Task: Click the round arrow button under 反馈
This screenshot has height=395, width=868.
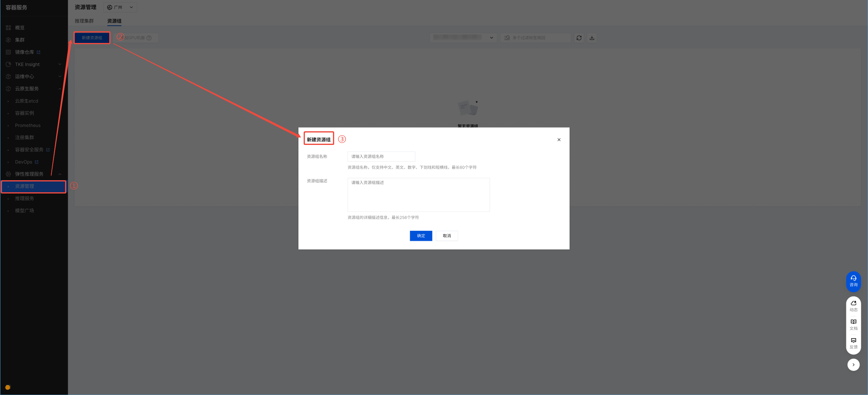Action: (x=854, y=365)
